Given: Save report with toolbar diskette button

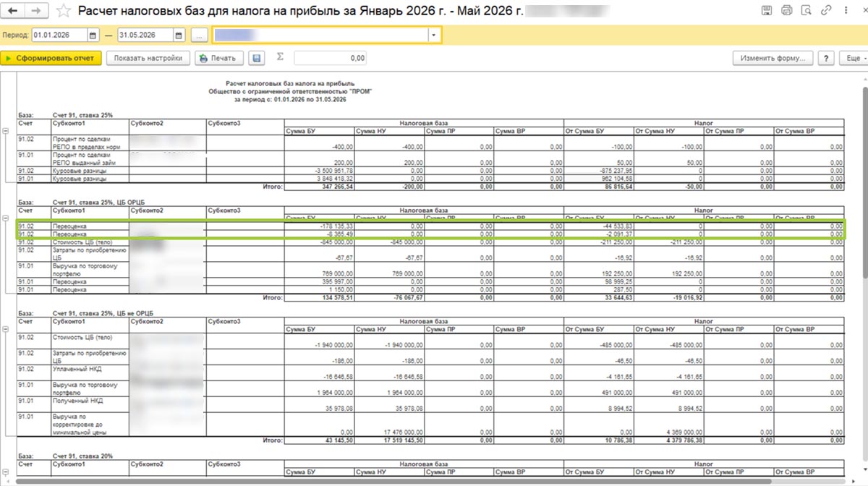Looking at the screenshot, I should pyautogui.click(x=256, y=58).
